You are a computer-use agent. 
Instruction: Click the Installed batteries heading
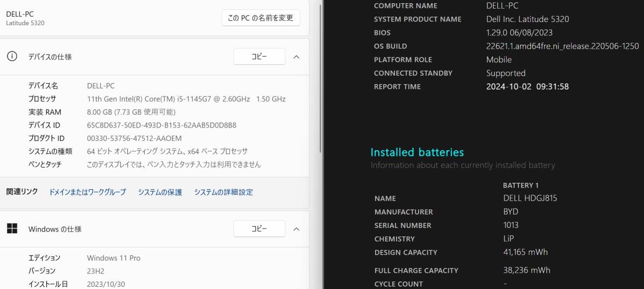point(417,152)
